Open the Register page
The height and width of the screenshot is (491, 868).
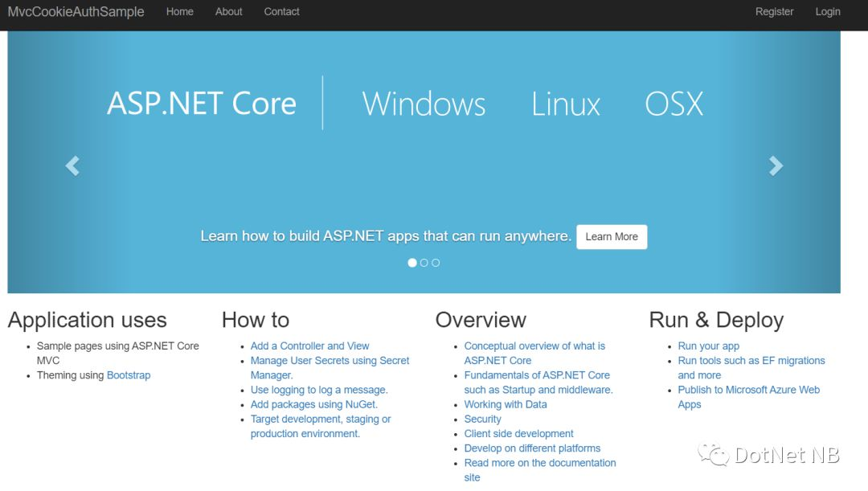click(774, 11)
